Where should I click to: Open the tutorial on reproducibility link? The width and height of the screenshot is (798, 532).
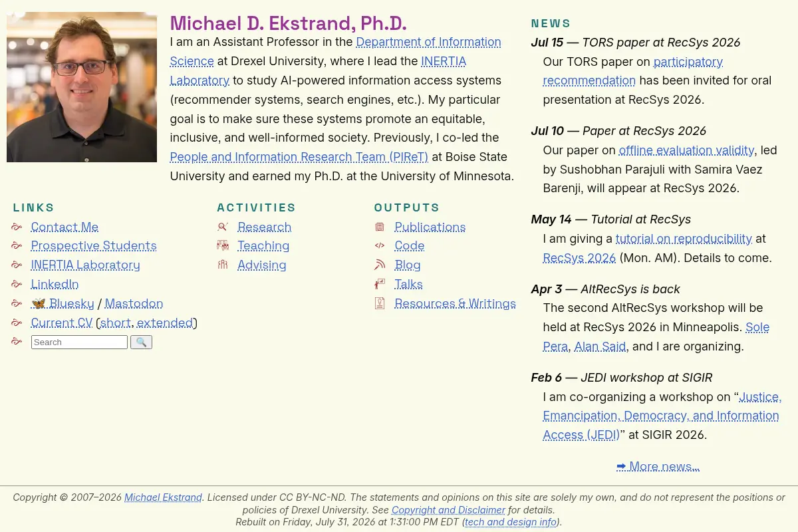click(x=684, y=239)
